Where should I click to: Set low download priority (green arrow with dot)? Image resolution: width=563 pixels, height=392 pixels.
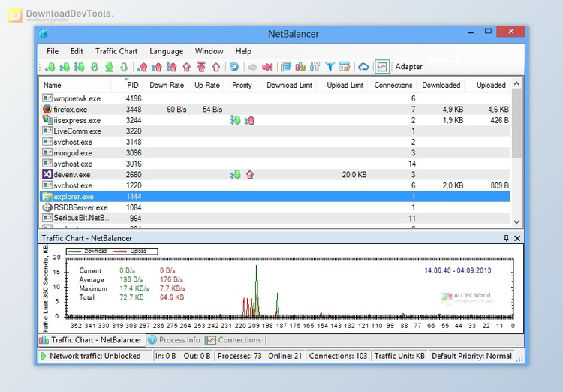50,67
